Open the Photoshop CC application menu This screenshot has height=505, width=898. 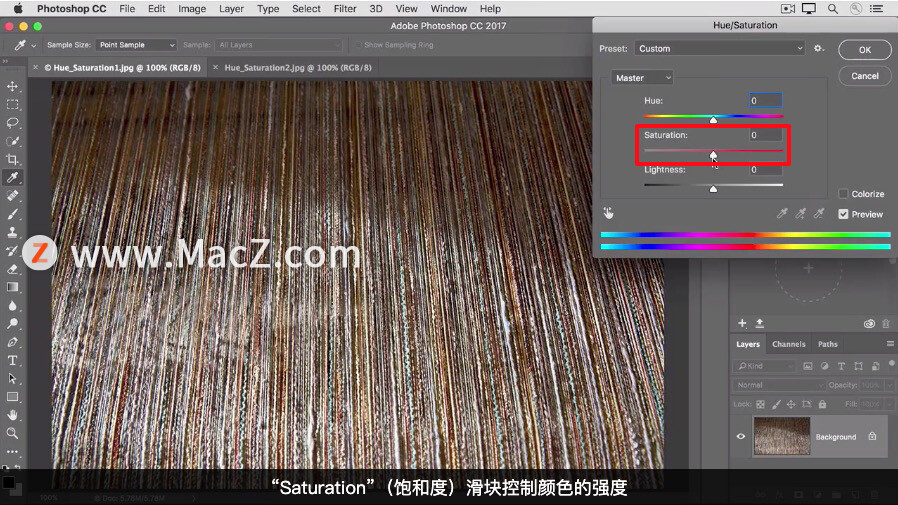coord(72,9)
